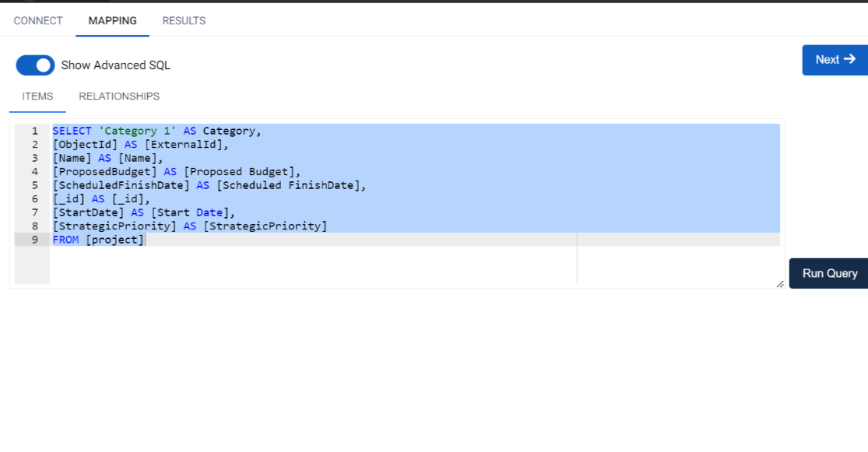Click [project] table name in line 9
The height and width of the screenshot is (452, 868).
tap(114, 240)
